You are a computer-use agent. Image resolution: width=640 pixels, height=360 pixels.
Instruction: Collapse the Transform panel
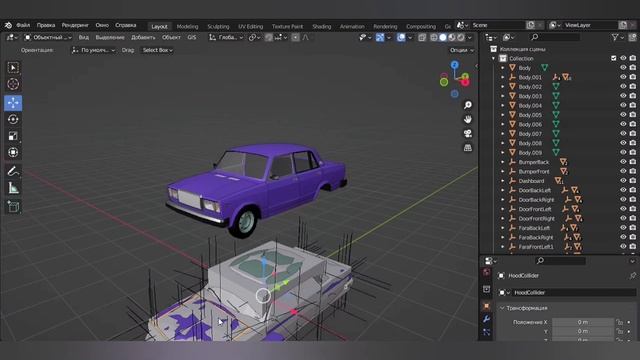[x=502, y=308]
